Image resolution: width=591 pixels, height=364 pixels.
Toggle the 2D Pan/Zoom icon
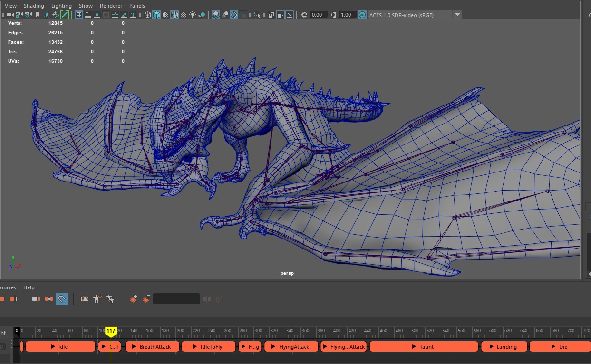[56, 15]
